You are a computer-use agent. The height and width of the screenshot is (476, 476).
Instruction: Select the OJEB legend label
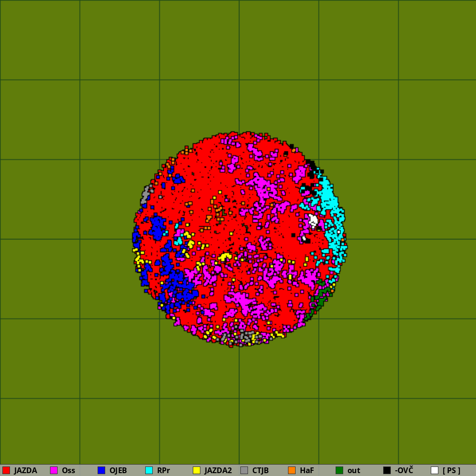tap(118, 471)
